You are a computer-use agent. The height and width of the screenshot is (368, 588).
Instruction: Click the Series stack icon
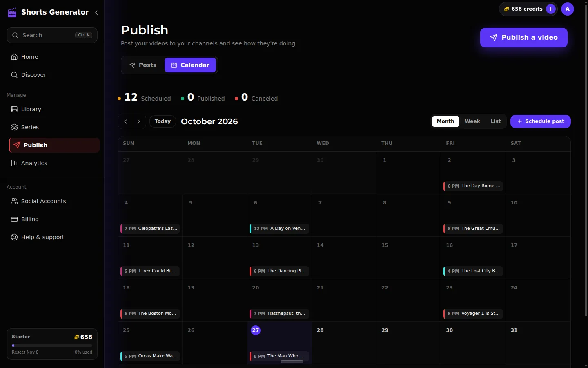click(14, 127)
